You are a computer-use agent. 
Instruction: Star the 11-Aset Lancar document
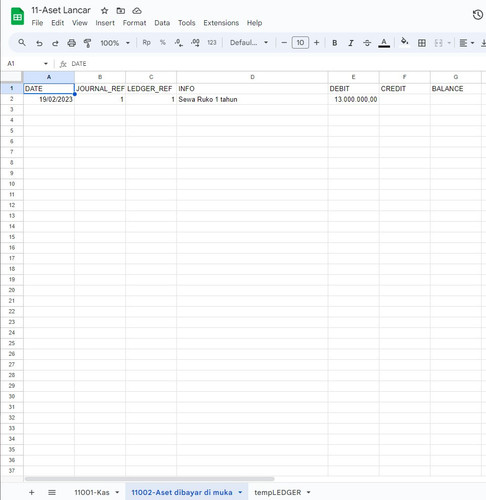tap(105, 11)
